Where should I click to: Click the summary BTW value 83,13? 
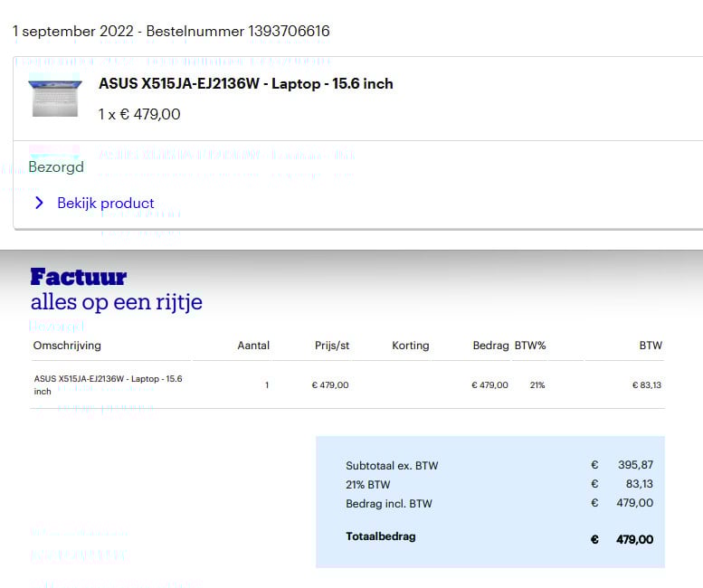640,484
